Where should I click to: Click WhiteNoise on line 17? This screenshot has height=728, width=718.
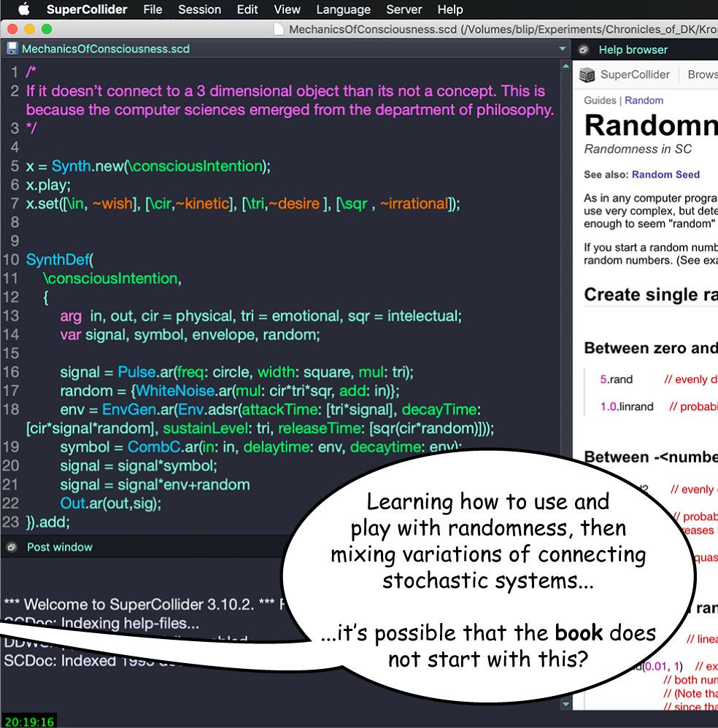coord(175,390)
